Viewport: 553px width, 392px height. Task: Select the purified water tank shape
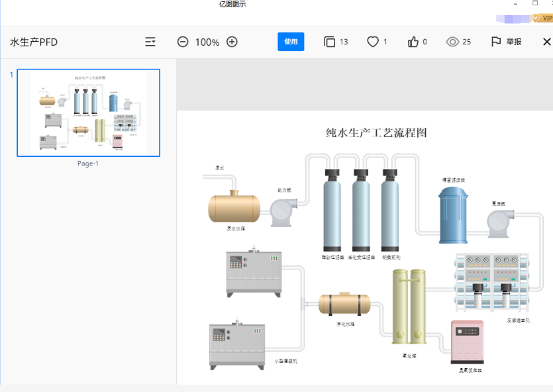click(344, 304)
